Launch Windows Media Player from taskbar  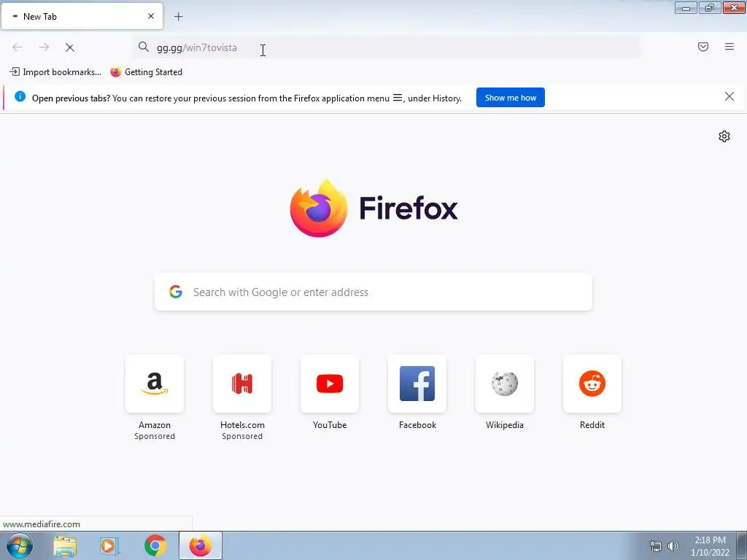[x=109, y=546]
